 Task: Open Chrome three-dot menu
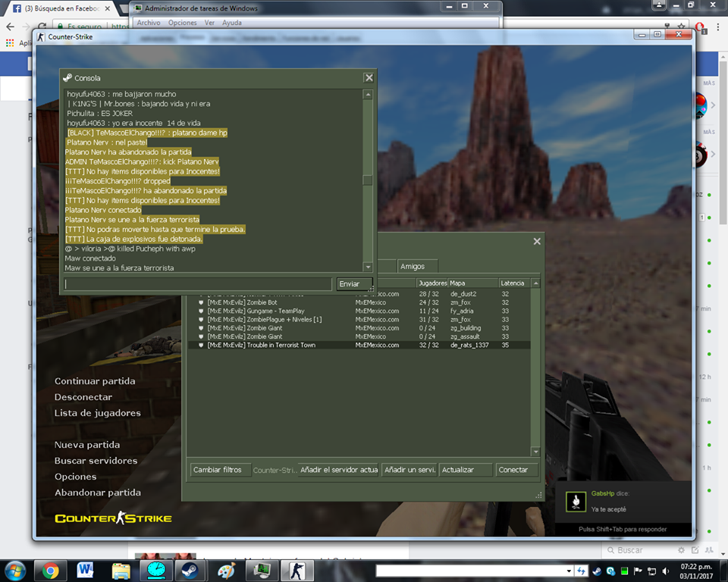click(x=718, y=27)
